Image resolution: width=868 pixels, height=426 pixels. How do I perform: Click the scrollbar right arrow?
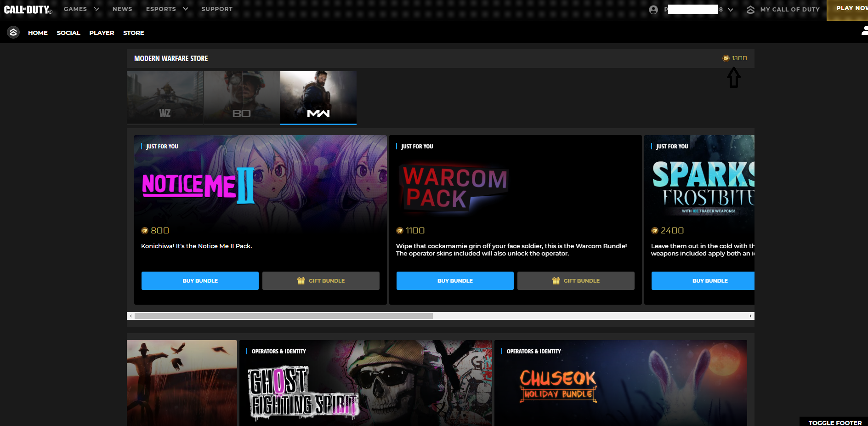point(751,316)
